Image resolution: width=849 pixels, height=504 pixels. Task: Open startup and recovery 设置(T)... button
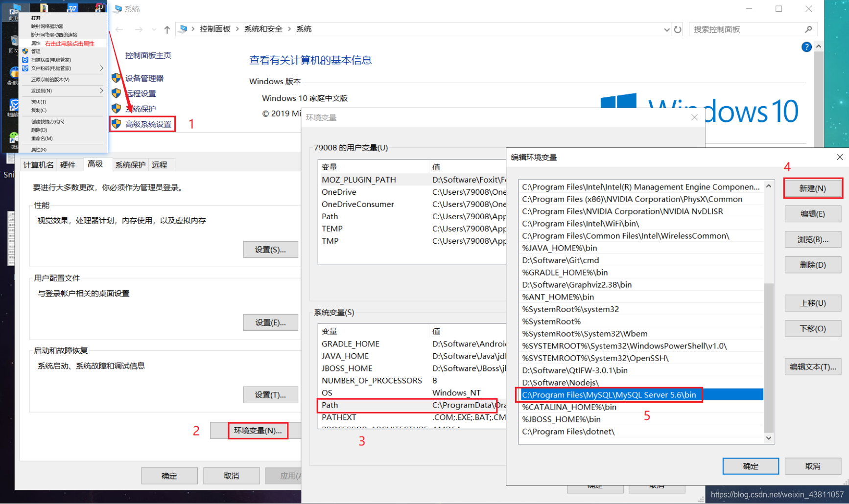tap(270, 395)
